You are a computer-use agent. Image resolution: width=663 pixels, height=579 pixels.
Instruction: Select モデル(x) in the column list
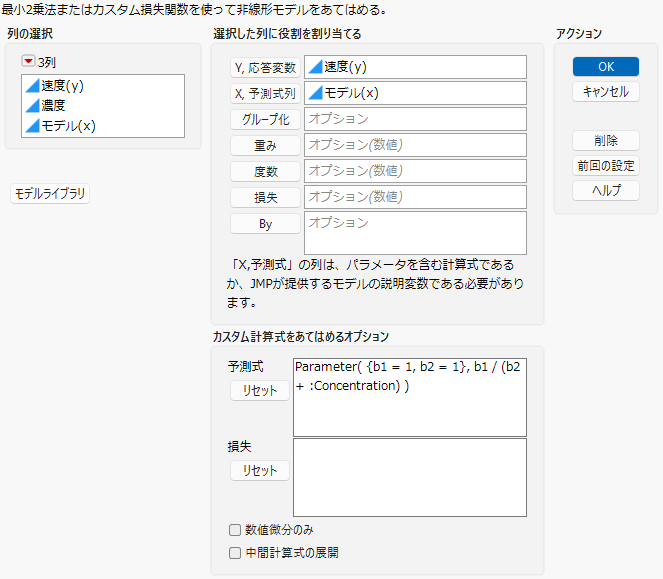[68, 126]
